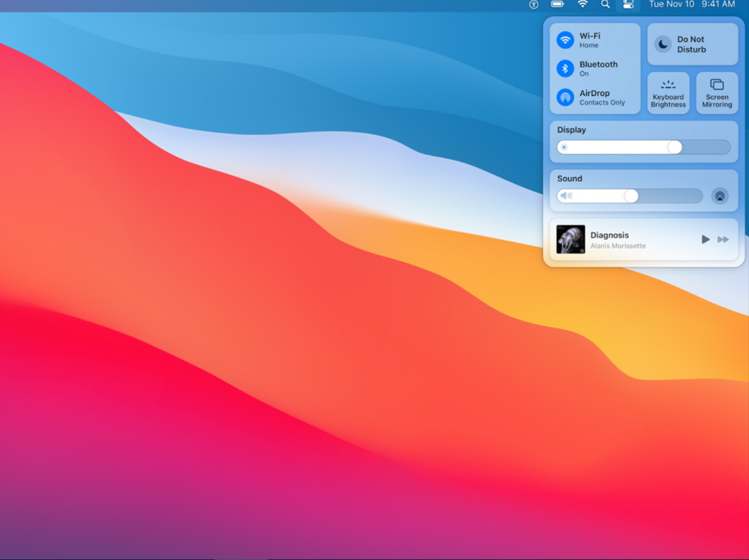Expand the Display section
The height and width of the screenshot is (560, 749).
click(x=571, y=129)
